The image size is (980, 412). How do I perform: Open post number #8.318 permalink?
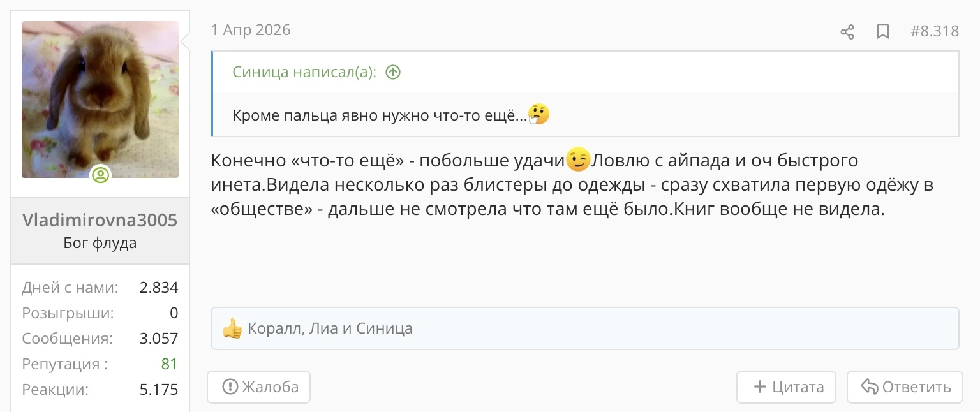935,31
